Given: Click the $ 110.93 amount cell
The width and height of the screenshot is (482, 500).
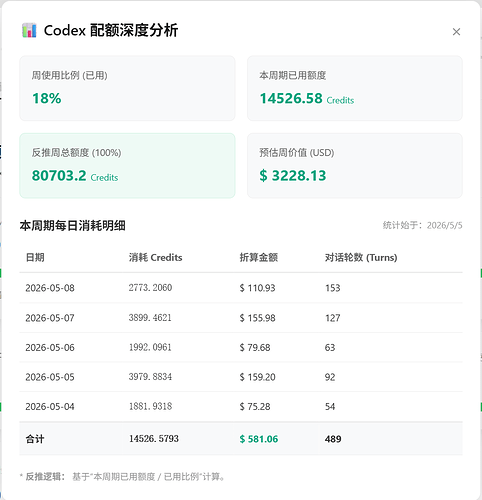Looking at the screenshot, I should pyautogui.click(x=257, y=288).
